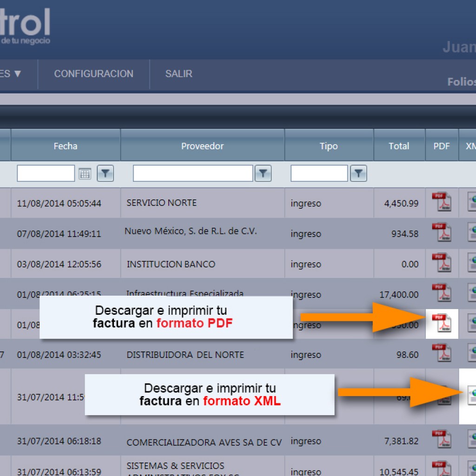
Task: Open filter options for Fecha column
Action: (x=106, y=173)
